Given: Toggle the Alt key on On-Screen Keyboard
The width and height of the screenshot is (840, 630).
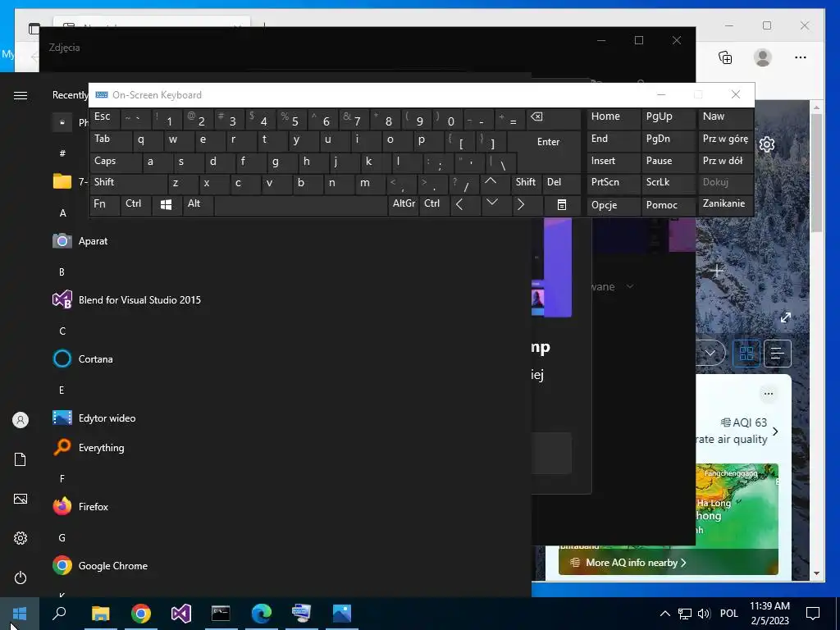Looking at the screenshot, I should 198,204.
